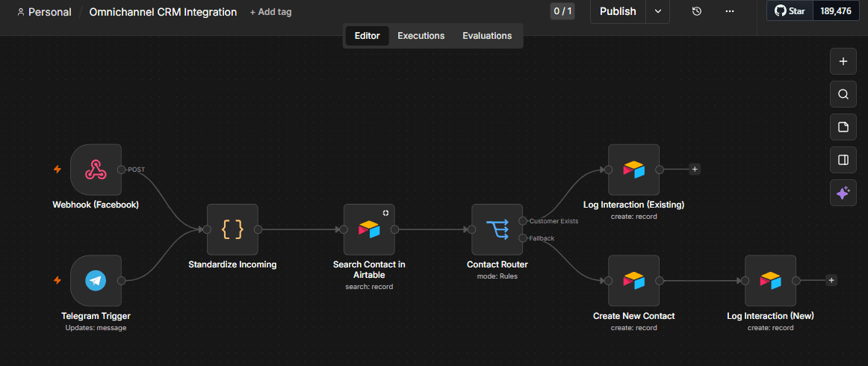The height and width of the screenshot is (366, 868).
Task: Click the Log Interaction (New) input connector
Action: [x=745, y=281]
